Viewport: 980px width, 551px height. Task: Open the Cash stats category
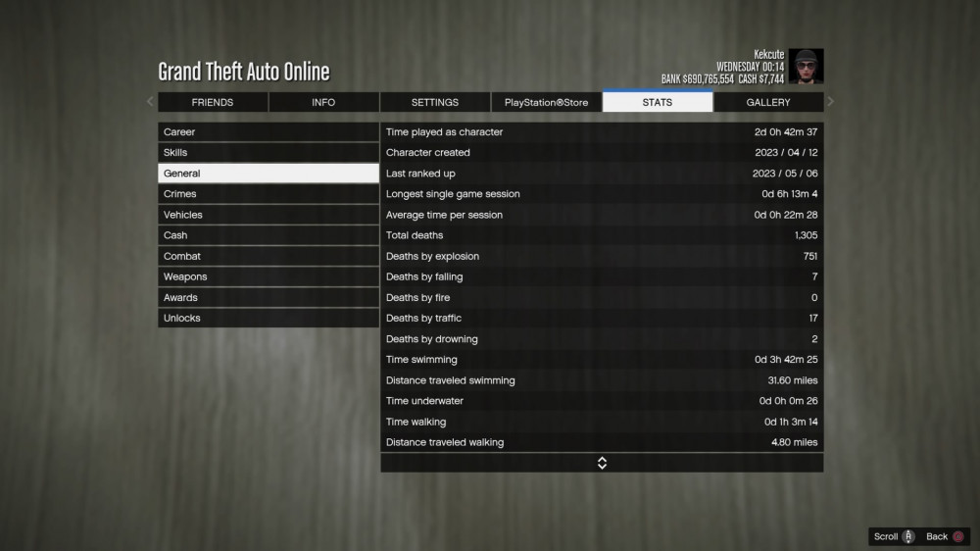pyautogui.click(x=269, y=235)
